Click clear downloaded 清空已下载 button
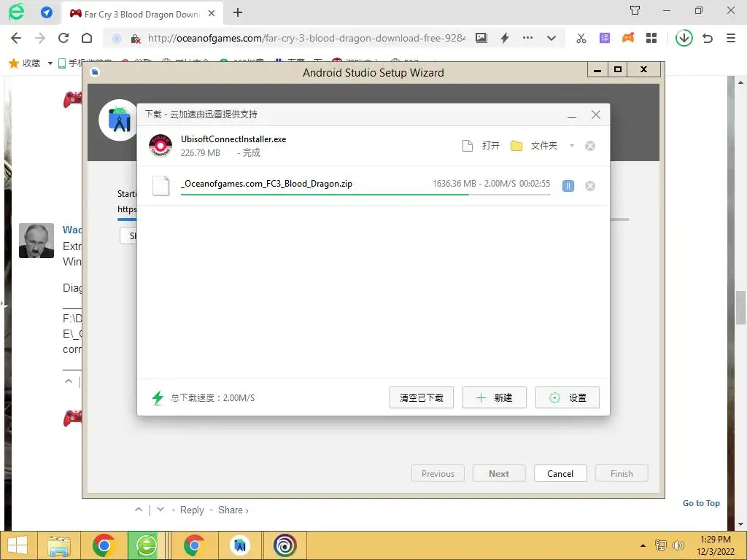Image resolution: width=747 pixels, height=560 pixels. [421, 397]
